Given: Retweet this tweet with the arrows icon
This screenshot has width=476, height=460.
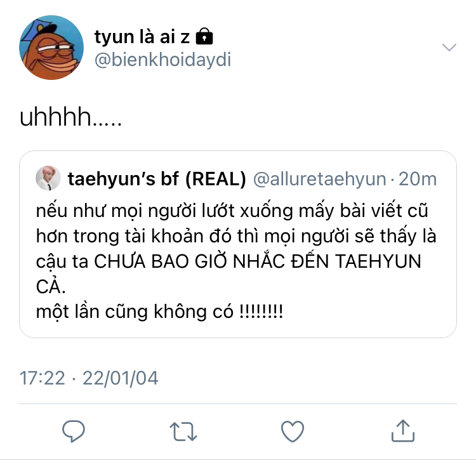Looking at the screenshot, I should click(x=183, y=431).
